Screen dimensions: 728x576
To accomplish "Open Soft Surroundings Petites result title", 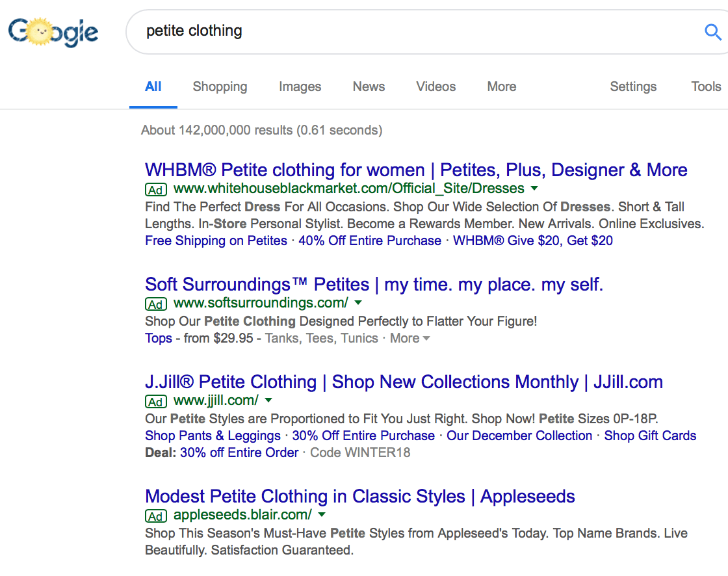I will click(374, 284).
